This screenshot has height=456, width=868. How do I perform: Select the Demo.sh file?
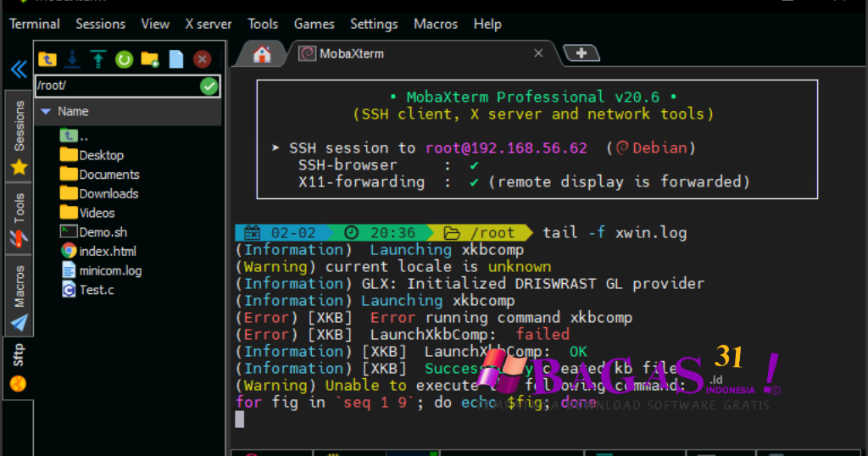point(93,232)
